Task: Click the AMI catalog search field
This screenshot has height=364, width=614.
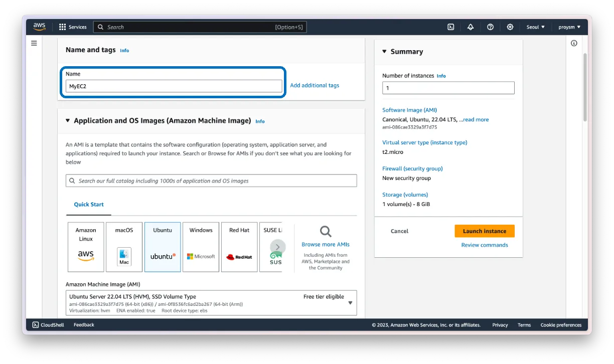Action: pyautogui.click(x=211, y=181)
